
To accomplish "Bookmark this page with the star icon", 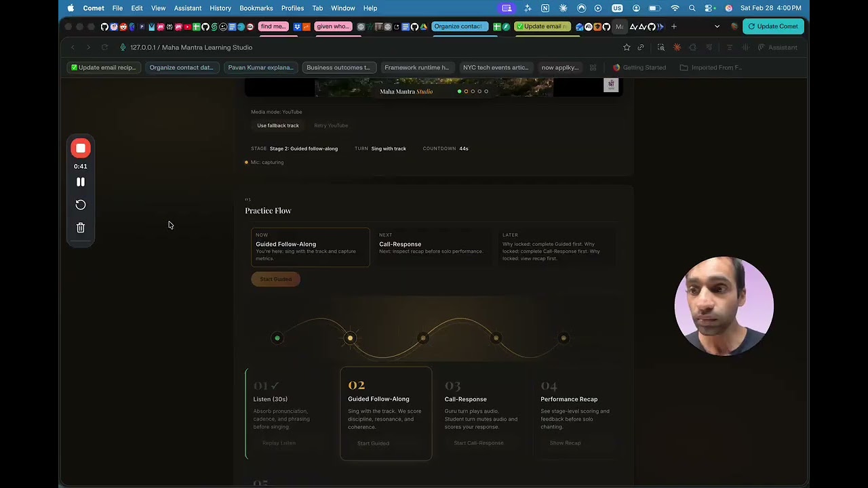I will [627, 47].
